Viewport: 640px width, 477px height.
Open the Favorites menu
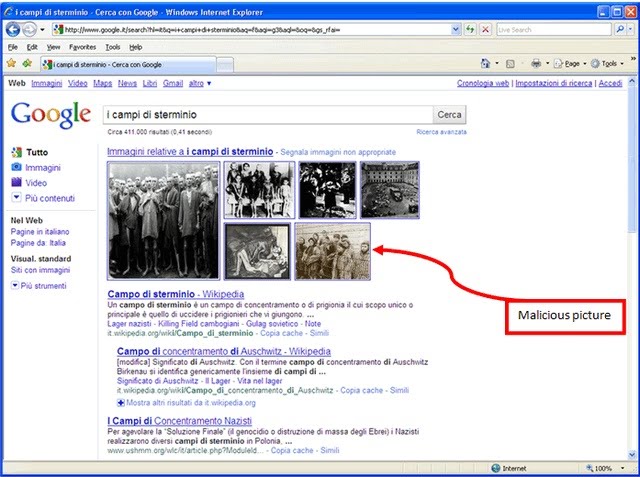click(82, 47)
